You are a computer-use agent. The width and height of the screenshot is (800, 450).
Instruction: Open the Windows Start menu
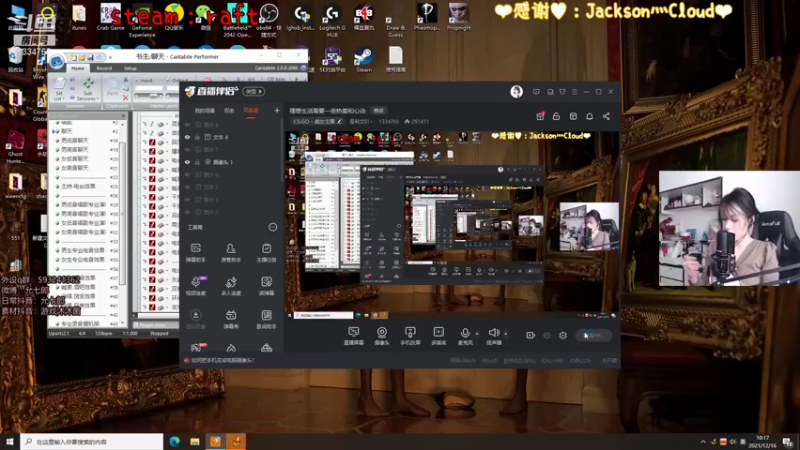[10, 441]
